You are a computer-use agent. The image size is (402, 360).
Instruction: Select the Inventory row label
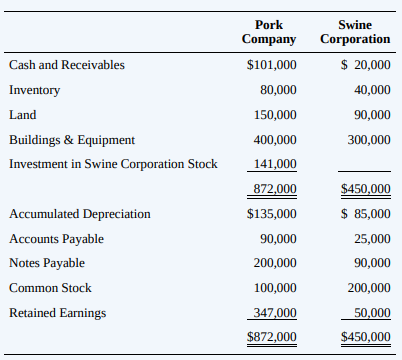tap(34, 90)
